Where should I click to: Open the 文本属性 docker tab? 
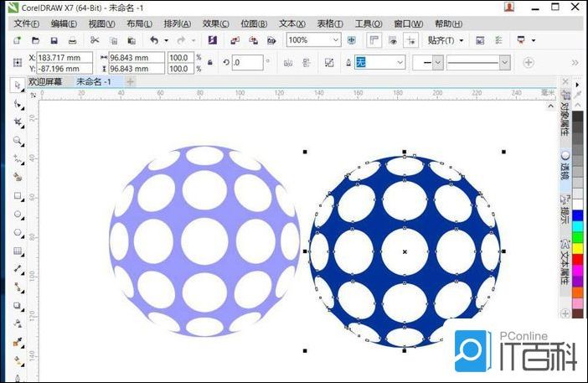coord(565,262)
